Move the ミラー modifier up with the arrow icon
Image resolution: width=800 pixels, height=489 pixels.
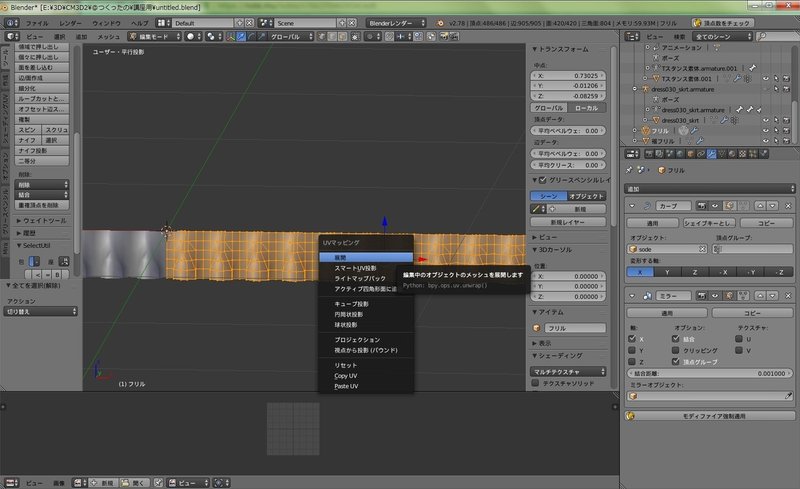coord(760,296)
